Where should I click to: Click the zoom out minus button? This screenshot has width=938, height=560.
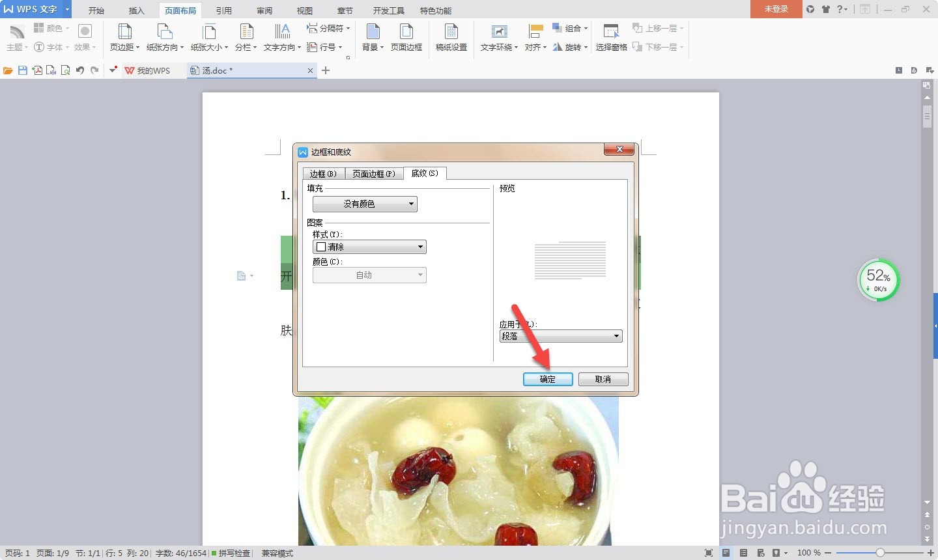(x=829, y=553)
